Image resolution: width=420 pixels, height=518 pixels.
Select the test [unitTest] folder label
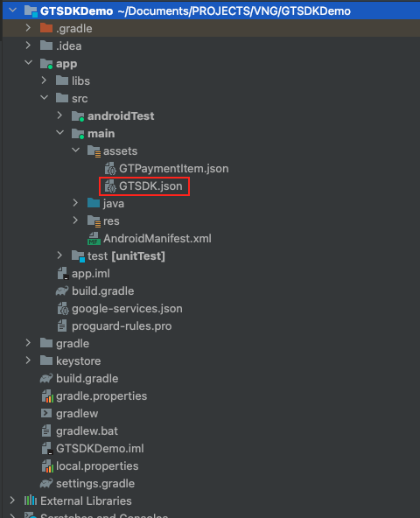pos(126,255)
